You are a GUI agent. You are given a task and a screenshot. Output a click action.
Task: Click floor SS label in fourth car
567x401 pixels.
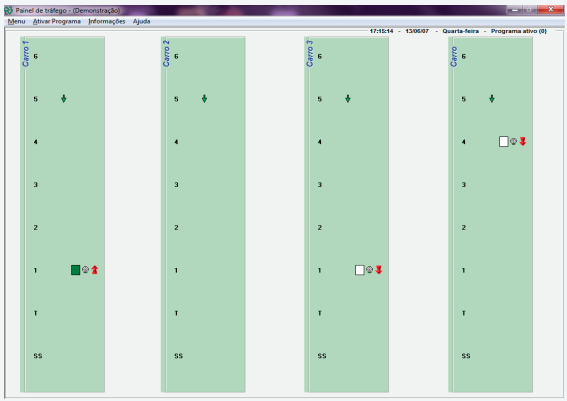pos(466,356)
